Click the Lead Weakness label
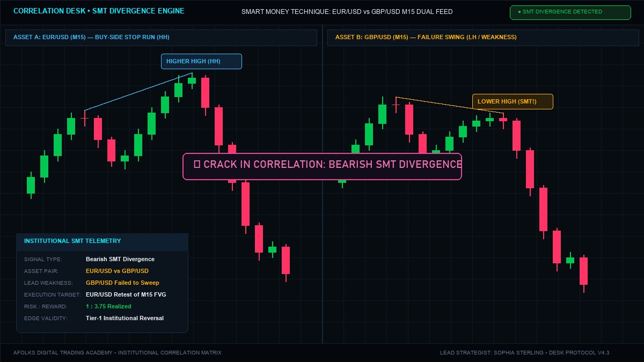 (x=47, y=283)
